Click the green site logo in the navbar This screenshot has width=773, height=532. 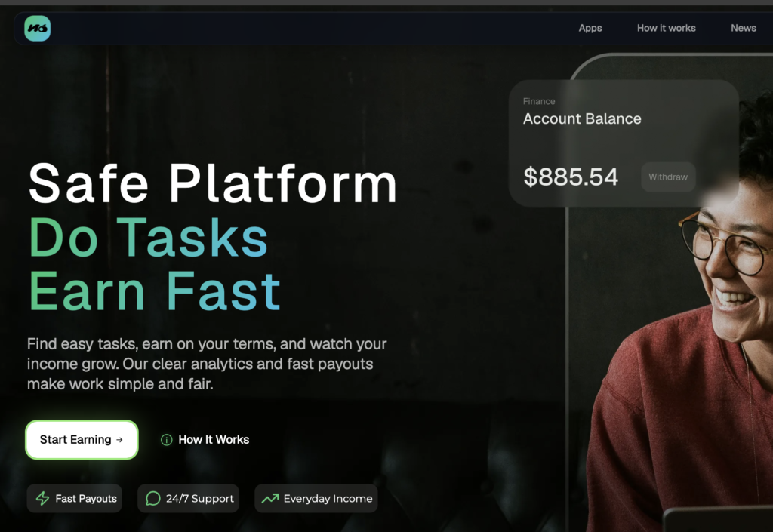tap(38, 28)
